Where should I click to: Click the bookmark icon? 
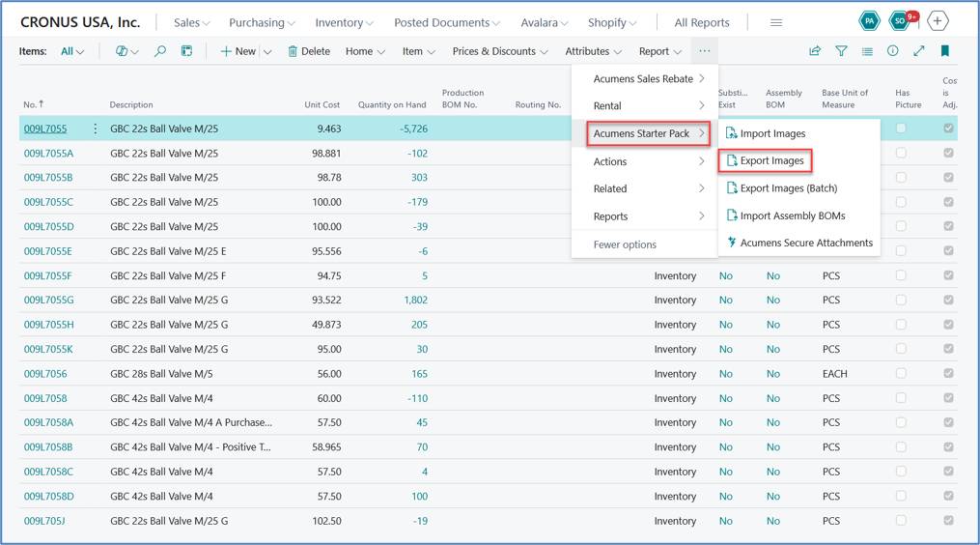click(945, 51)
